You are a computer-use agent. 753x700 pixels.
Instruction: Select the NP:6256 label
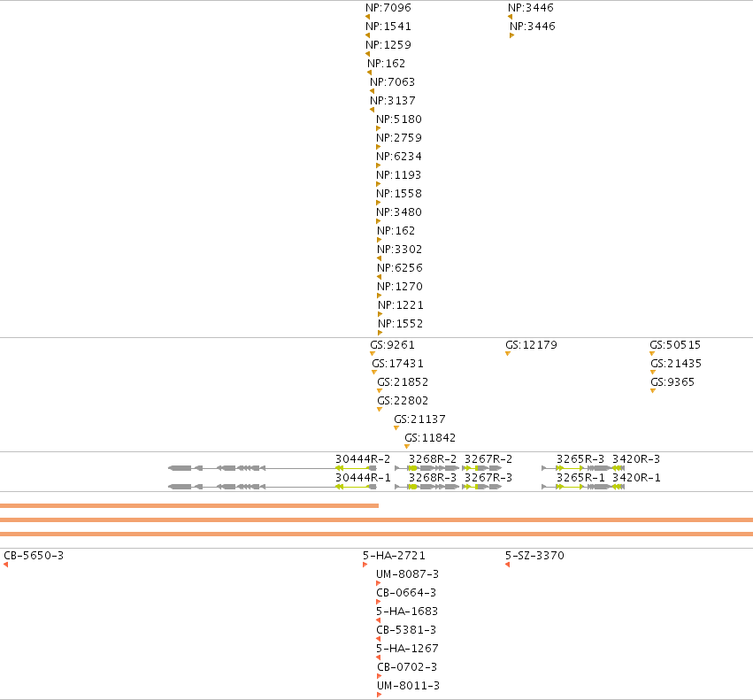pyautogui.click(x=400, y=268)
